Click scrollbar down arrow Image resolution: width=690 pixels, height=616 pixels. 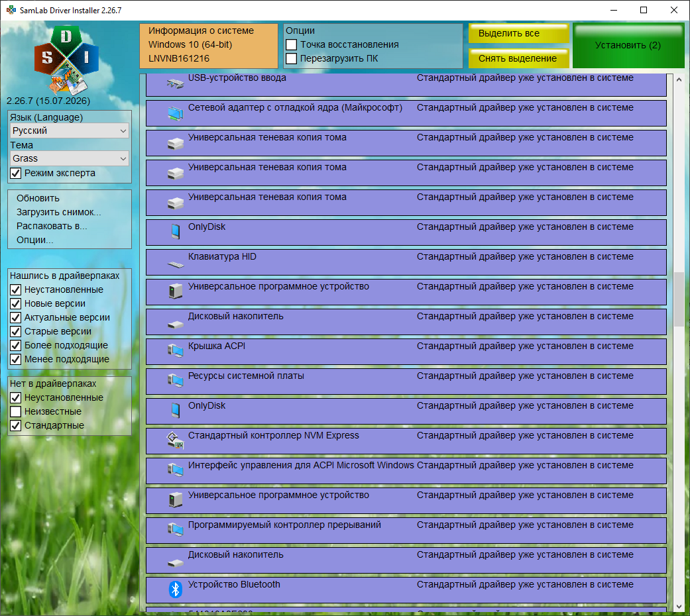coord(679,607)
